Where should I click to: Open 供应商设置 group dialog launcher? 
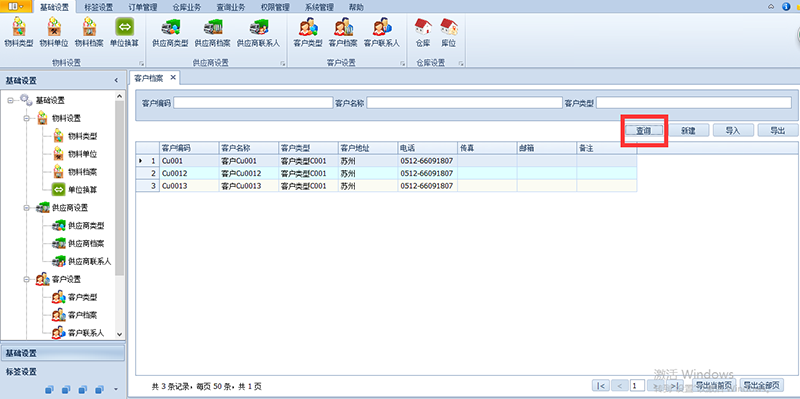click(x=282, y=64)
